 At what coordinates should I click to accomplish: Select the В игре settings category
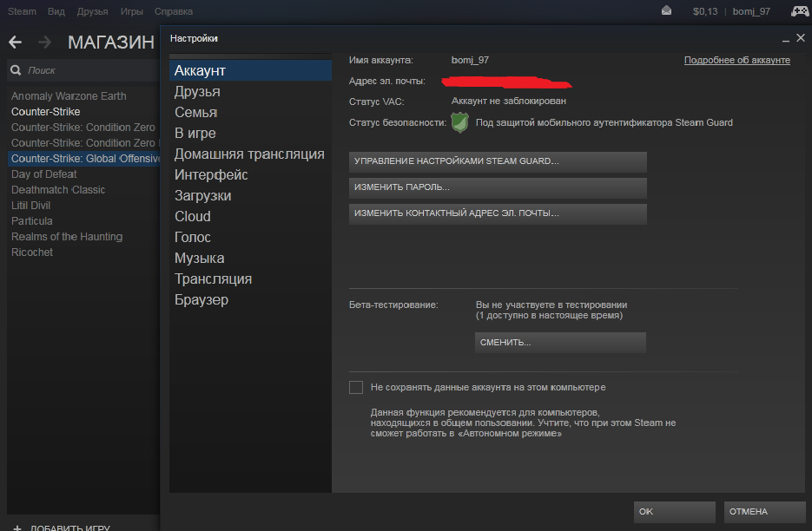(x=250, y=133)
